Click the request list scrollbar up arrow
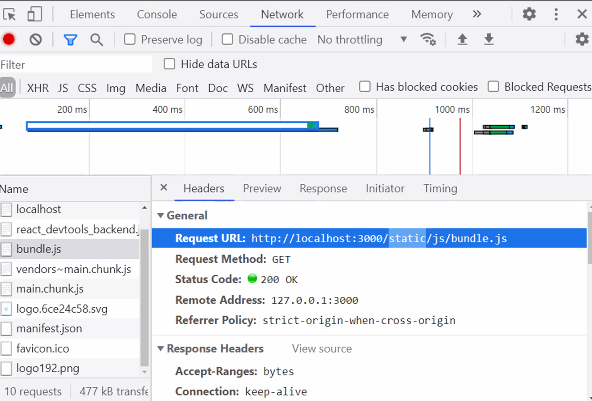Screen dimensions: 592x401 pos(144,208)
